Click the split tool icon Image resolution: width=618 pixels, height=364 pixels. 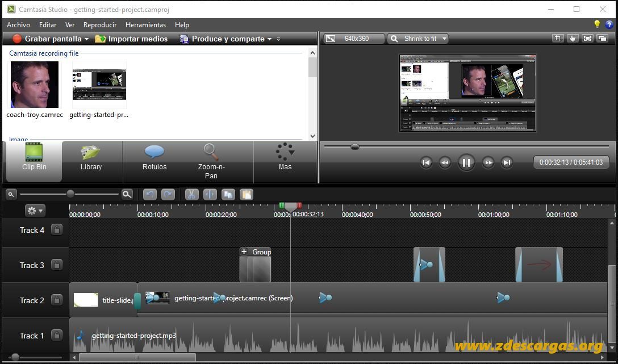click(210, 194)
